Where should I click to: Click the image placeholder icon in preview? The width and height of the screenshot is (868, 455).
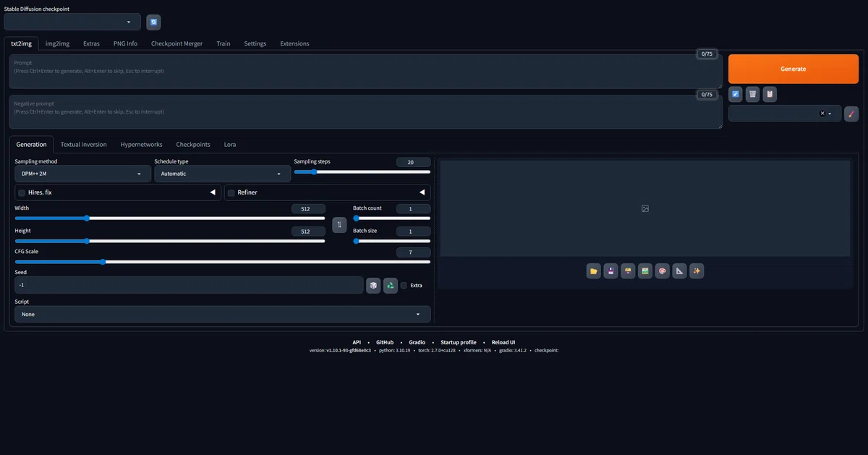tap(645, 208)
